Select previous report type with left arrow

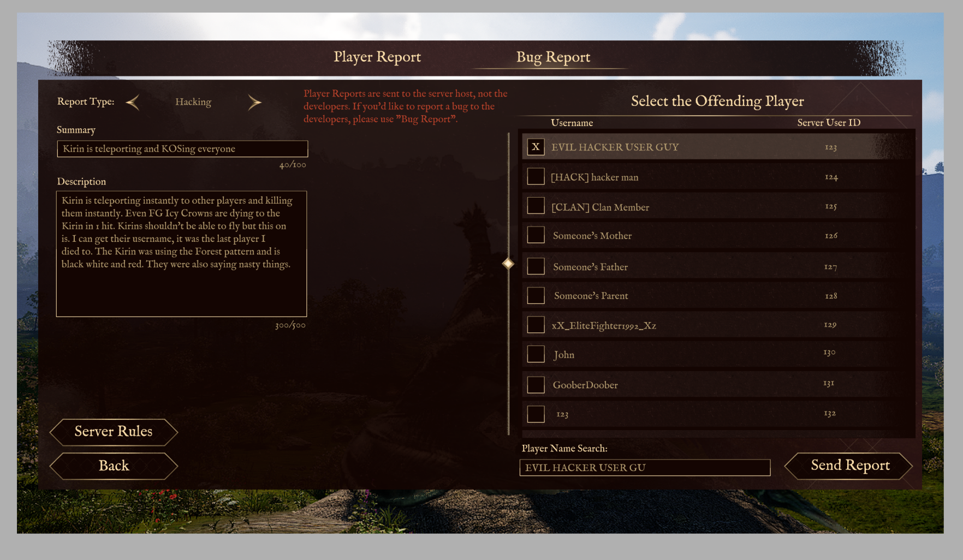pos(133,102)
